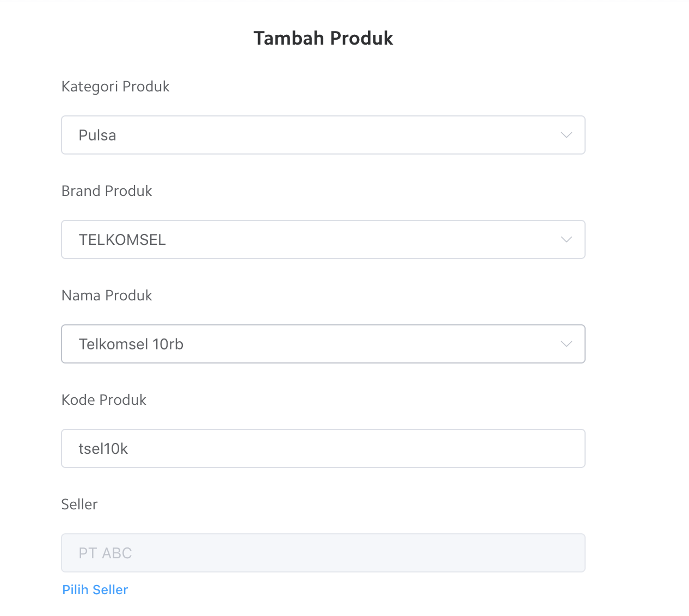Click the chevron arrow in Nama Produk dropdown
The image size is (689, 616).
point(566,344)
